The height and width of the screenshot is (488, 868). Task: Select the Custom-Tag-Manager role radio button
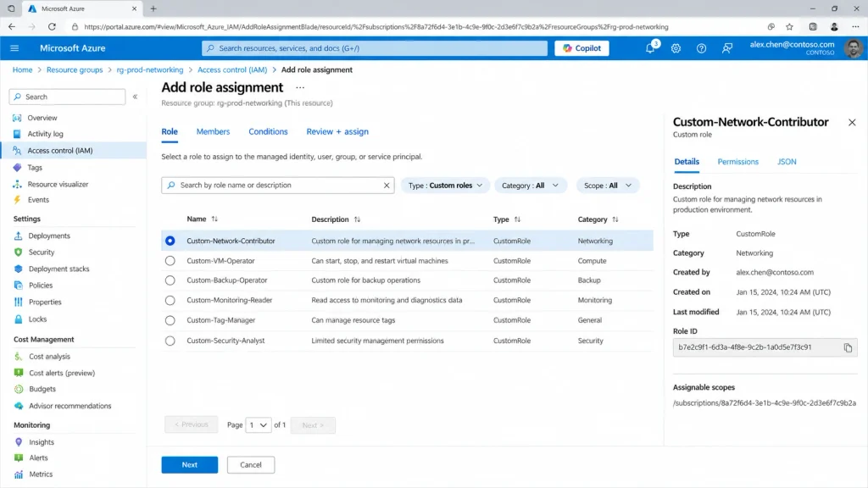click(x=170, y=320)
